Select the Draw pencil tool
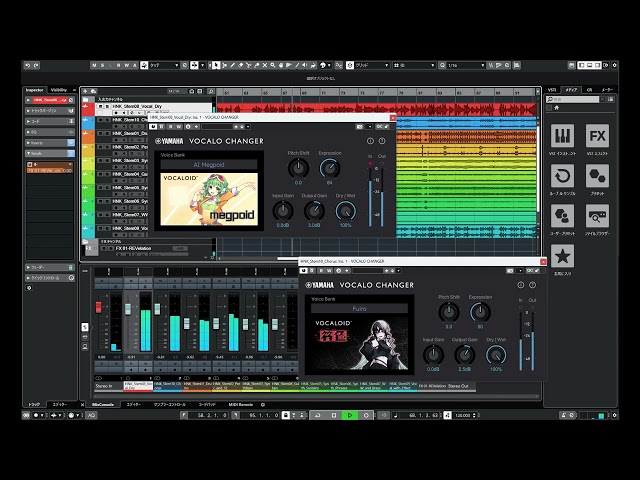The width and height of the screenshot is (640, 480). click(x=232, y=65)
